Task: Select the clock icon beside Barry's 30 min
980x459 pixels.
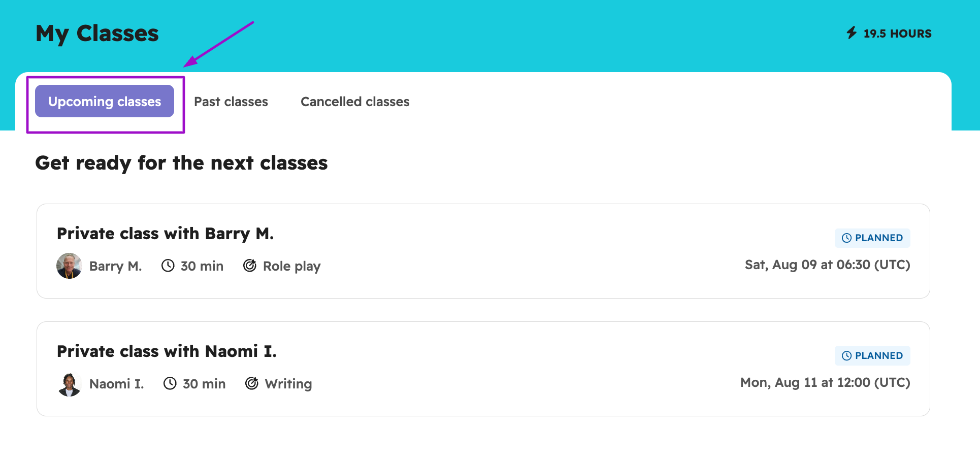Action: pyautogui.click(x=168, y=266)
